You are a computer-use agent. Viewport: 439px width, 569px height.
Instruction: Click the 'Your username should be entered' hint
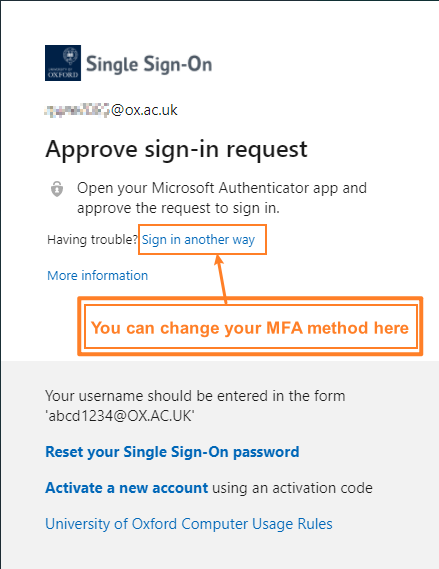(x=195, y=396)
